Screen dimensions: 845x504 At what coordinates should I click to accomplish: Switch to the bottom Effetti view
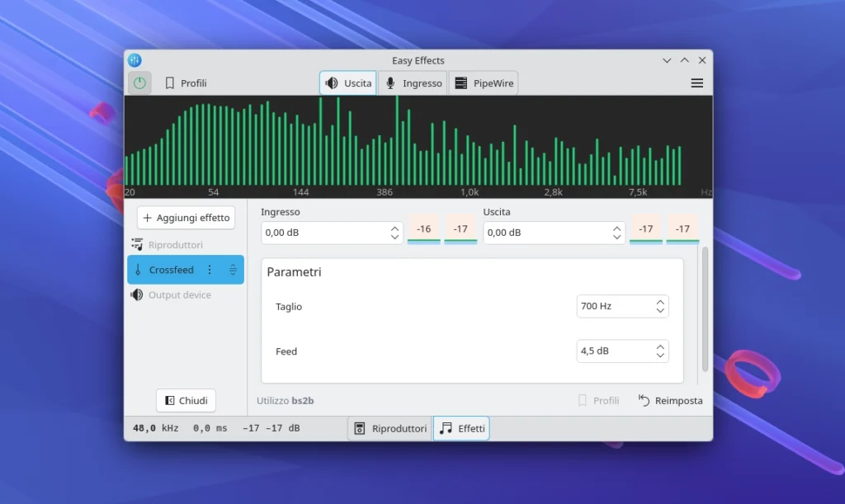coord(461,428)
